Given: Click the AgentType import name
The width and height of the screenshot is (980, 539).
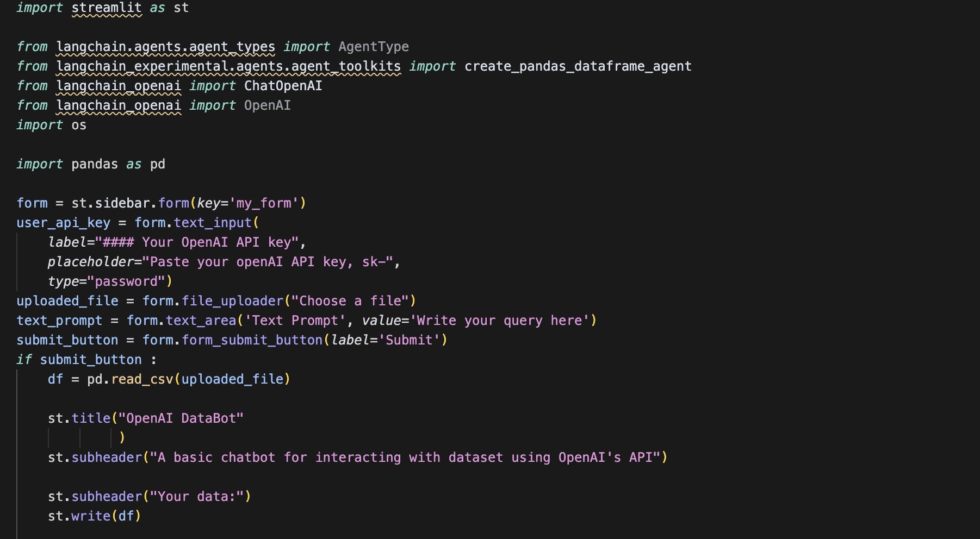Looking at the screenshot, I should [373, 47].
